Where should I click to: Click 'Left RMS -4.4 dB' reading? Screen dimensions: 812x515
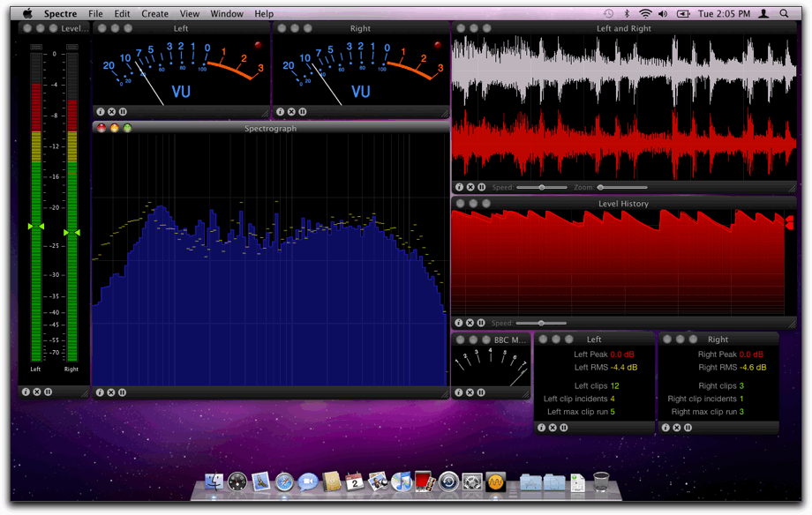coord(605,368)
